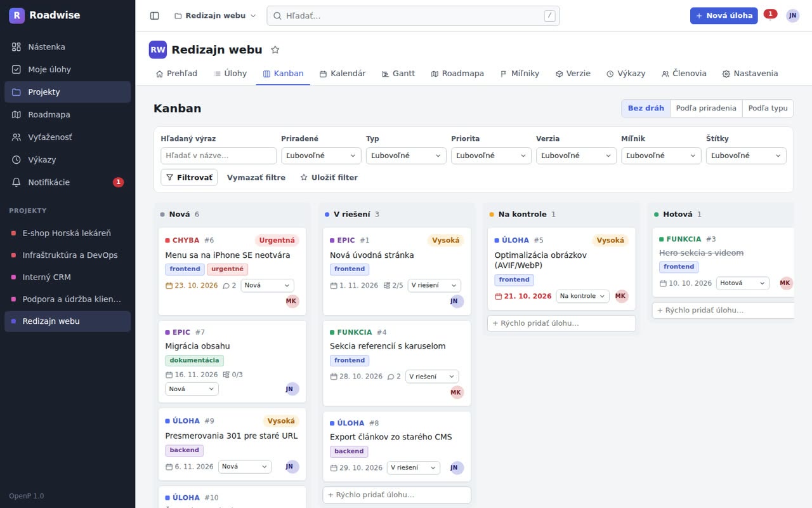Go to Moje úlohy in sidebar
The image size is (812, 508).
[68, 69]
